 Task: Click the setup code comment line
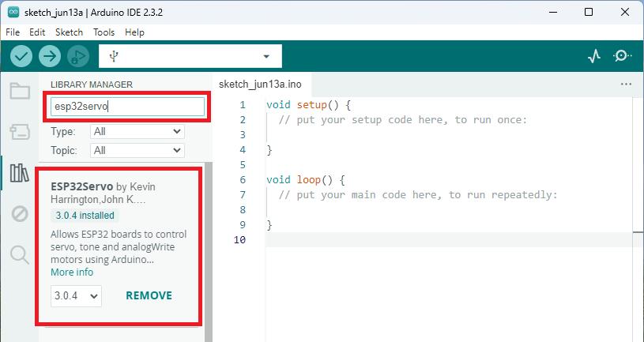pyautogui.click(x=402, y=120)
